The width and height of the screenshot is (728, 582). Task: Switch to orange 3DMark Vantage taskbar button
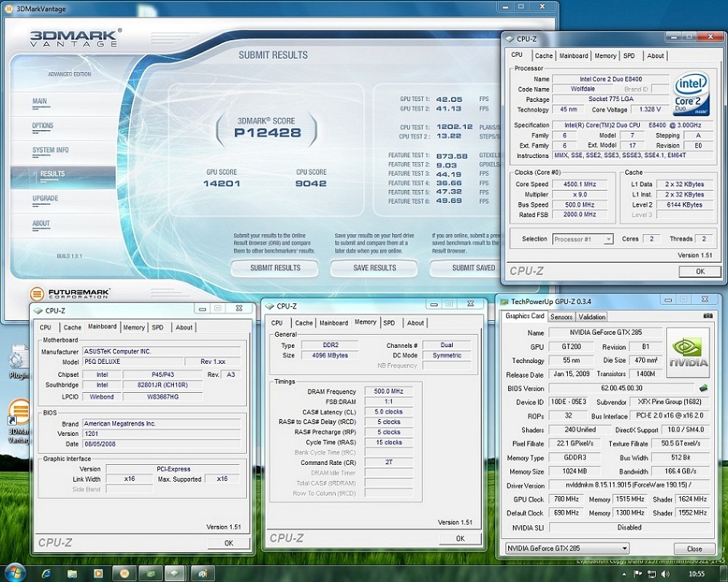point(124,574)
